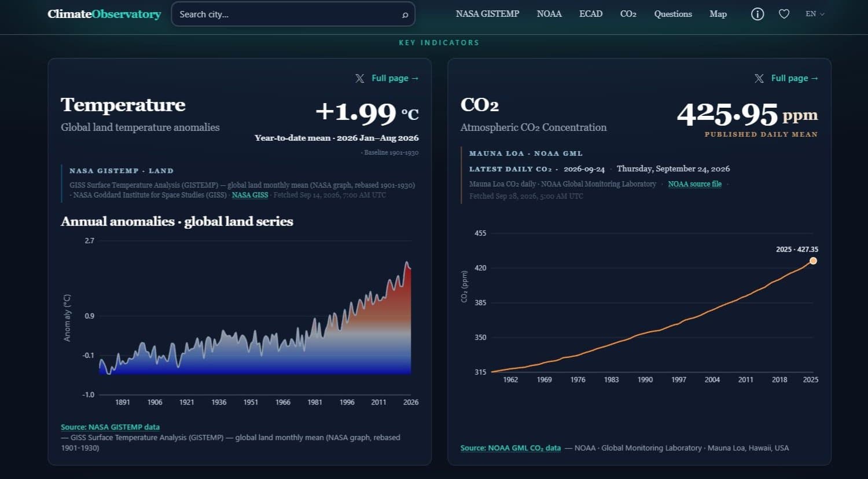Click 'Thursday, September 24, 2026' date
The height and width of the screenshot is (479, 868).
click(x=673, y=169)
